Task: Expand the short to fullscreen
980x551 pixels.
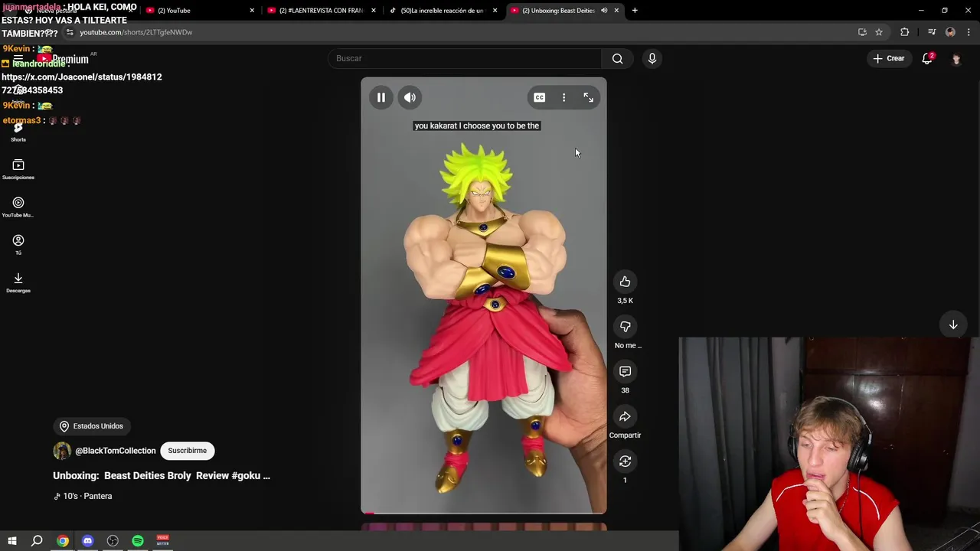Action: click(x=588, y=97)
